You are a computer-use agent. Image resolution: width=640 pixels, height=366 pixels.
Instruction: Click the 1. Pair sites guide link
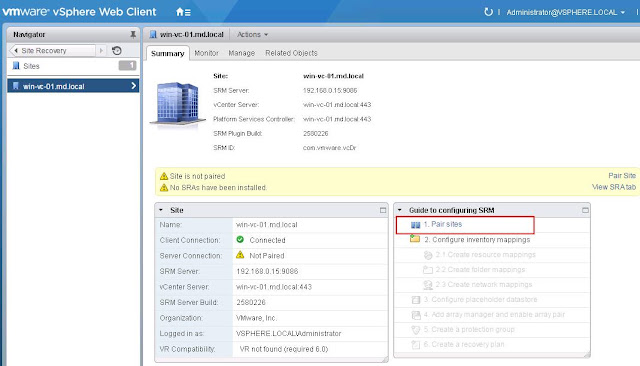(x=442, y=224)
